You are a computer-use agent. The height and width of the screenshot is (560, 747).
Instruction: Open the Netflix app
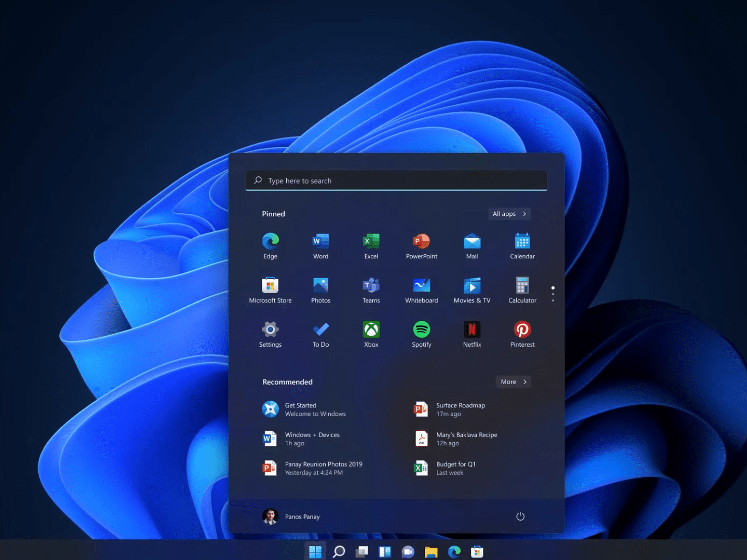pyautogui.click(x=472, y=334)
